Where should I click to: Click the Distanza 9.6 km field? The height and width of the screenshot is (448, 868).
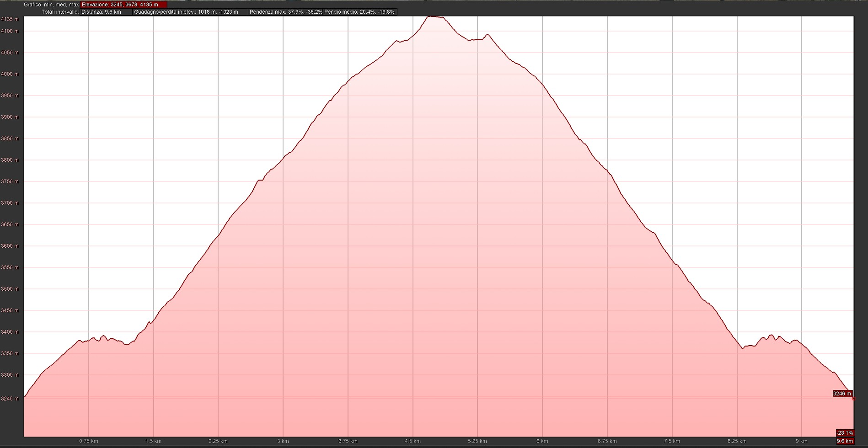click(x=106, y=12)
